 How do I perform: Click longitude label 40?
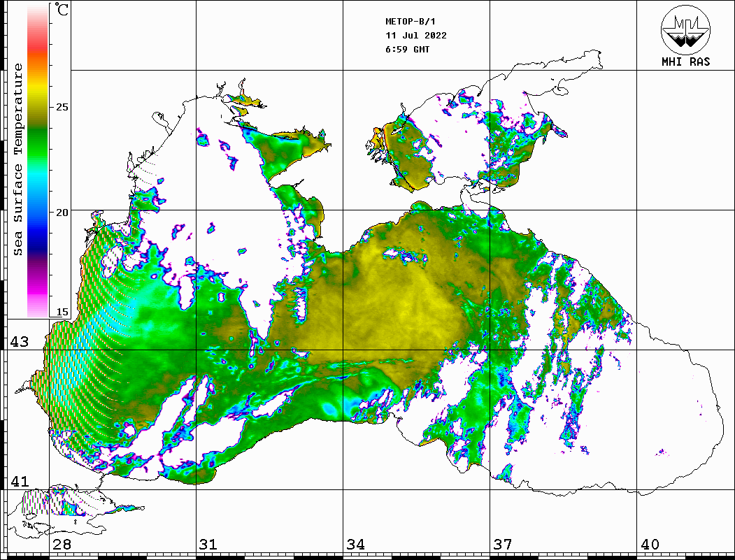(x=649, y=545)
